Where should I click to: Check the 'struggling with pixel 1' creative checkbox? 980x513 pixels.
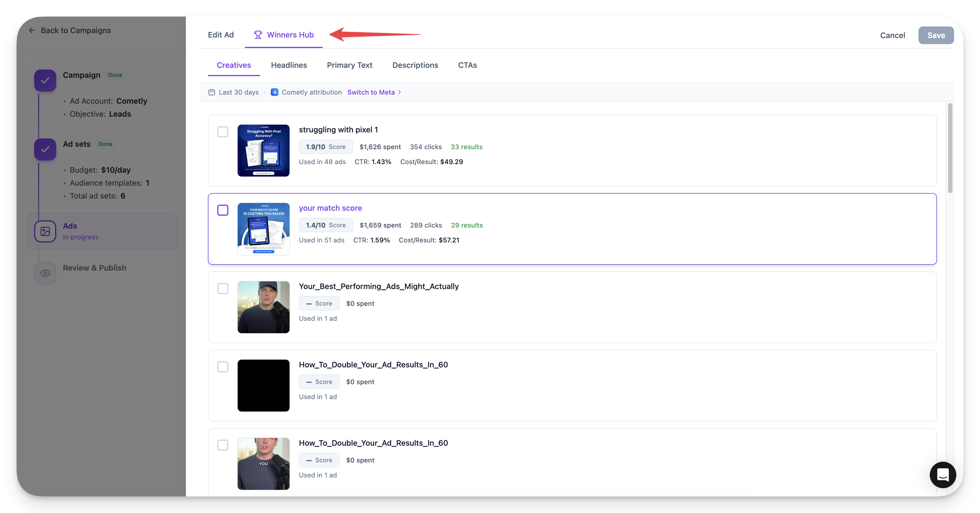223,132
